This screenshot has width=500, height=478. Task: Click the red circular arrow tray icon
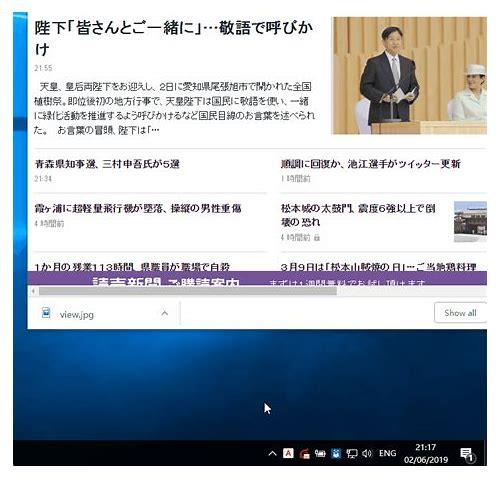pyautogui.click(x=304, y=454)
